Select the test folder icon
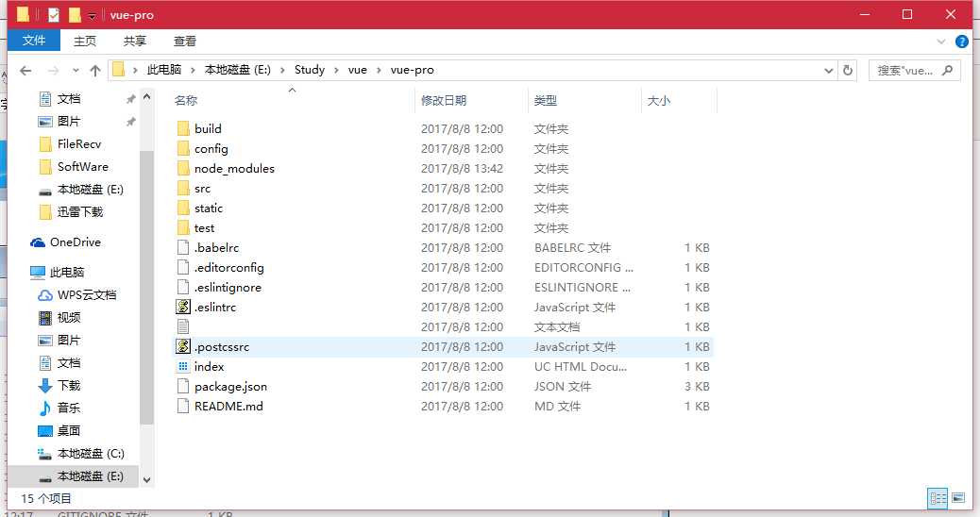 click(183, 228)
